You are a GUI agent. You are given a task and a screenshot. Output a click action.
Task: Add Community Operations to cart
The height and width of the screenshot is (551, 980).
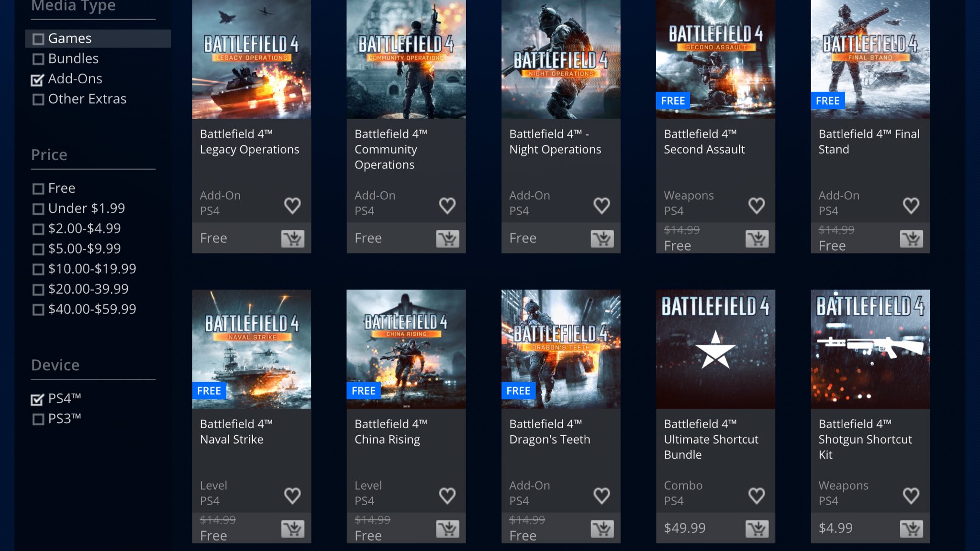coord(448,239)
